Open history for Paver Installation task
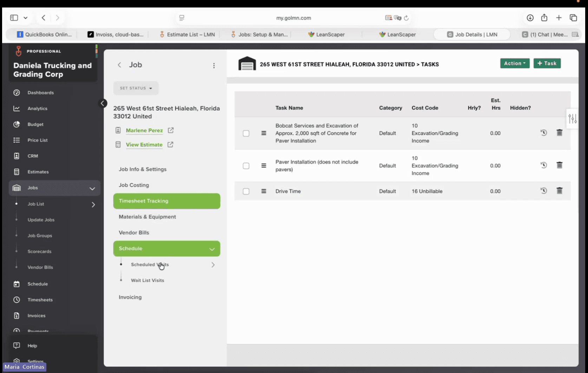 click(543, 165)
